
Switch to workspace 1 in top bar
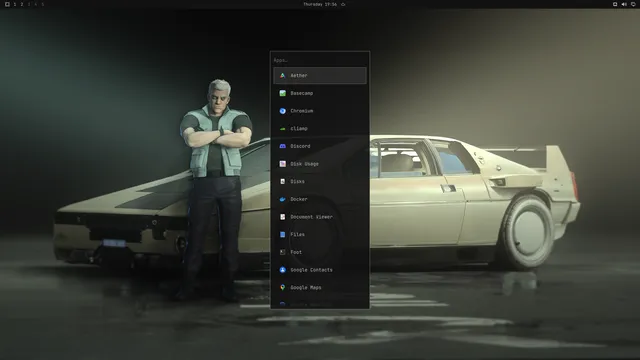15,4
